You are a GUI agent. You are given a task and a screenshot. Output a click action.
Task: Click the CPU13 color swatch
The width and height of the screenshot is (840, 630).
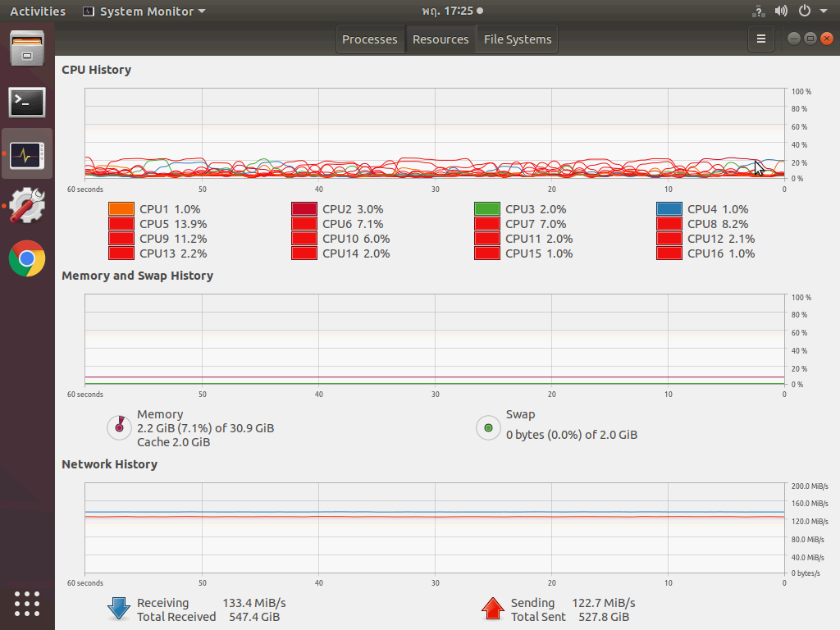pos(121,253)
